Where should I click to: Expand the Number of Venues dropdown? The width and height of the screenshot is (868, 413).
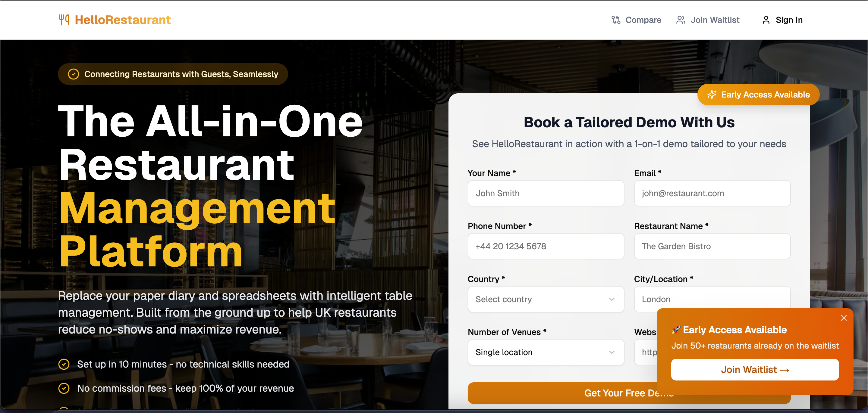pos(546,352)
